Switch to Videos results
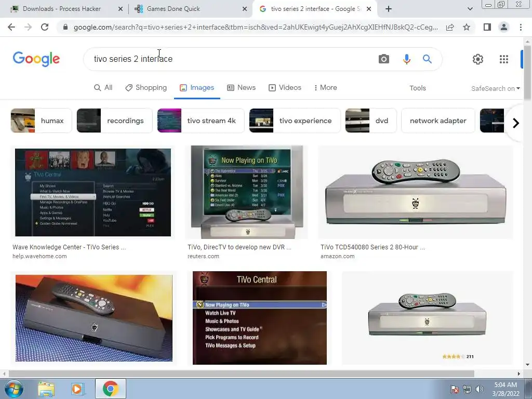The height and width of the screenshot is (399, 532). click(x=285, y=87)
